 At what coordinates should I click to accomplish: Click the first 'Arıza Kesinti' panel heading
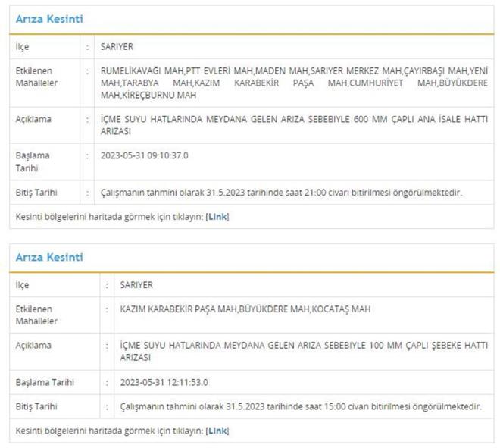[x=50, y=19]
